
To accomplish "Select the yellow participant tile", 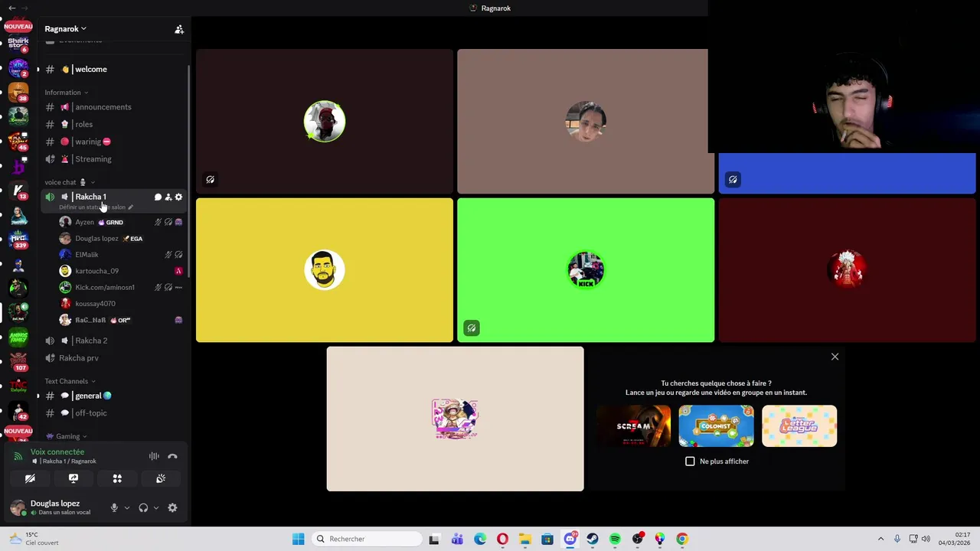I will pyautogui.click(x=325, y=270).
